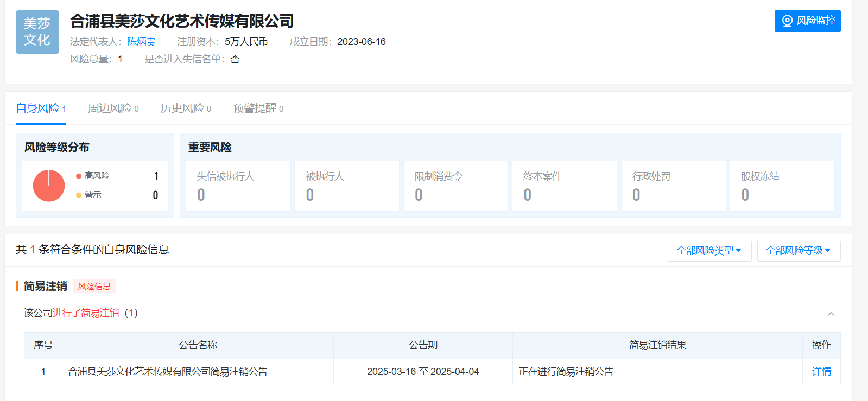Open the 历史风险 tab
This screenshot has height=401, width=868.
click(x=185, y=109)
